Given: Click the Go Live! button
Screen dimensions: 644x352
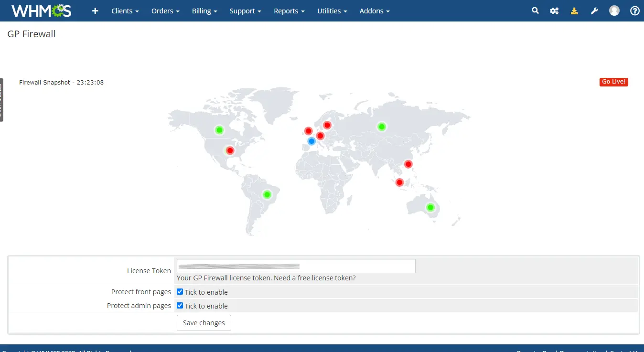Looking at the screenshot, I should click(x=613, y=82).
